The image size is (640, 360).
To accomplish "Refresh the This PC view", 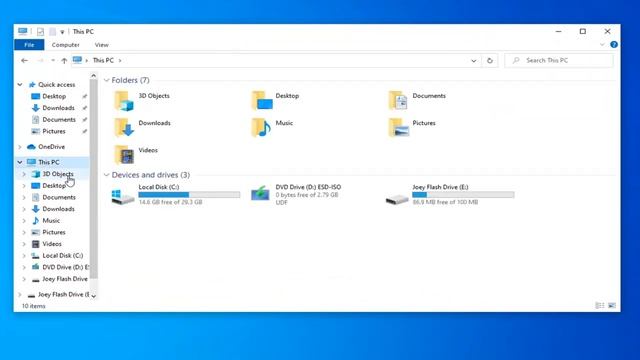I will click(x=490, y=60).
